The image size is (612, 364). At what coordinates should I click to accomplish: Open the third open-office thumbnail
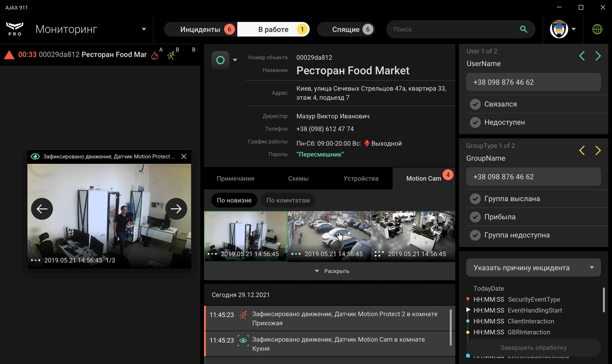click(x=413, y=236)
